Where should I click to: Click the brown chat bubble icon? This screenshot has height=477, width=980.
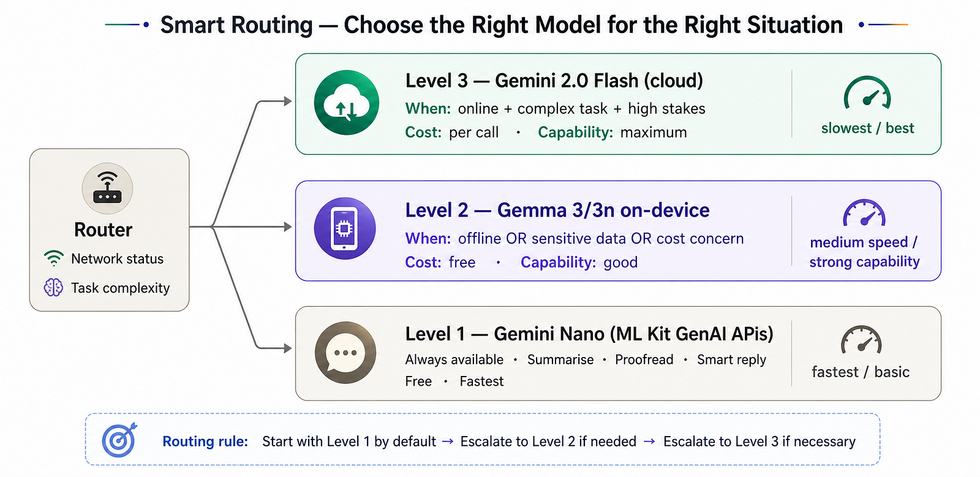pos(345,353)
